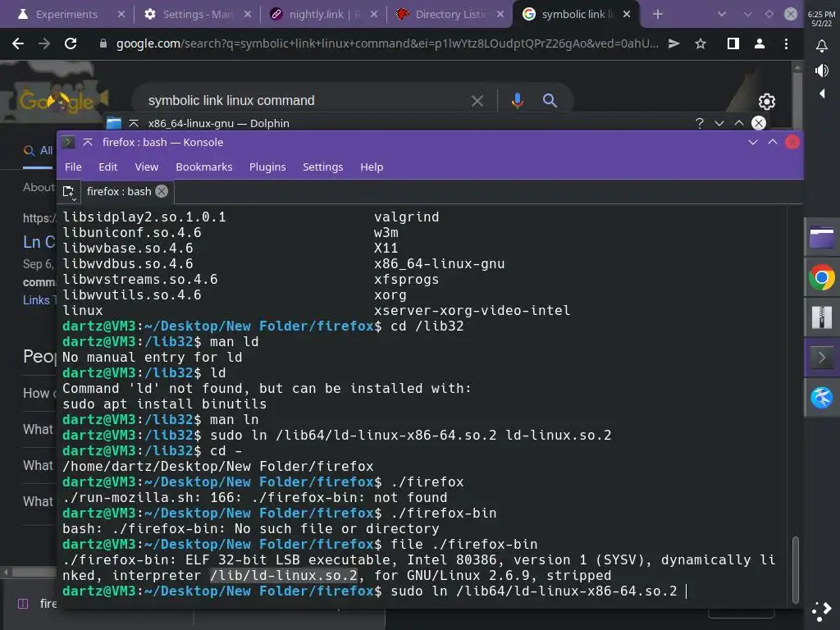Viewport: 840px width, 630px height.
Task: Bookmark this page with the star icon
Action: click(x=701, y=43)
